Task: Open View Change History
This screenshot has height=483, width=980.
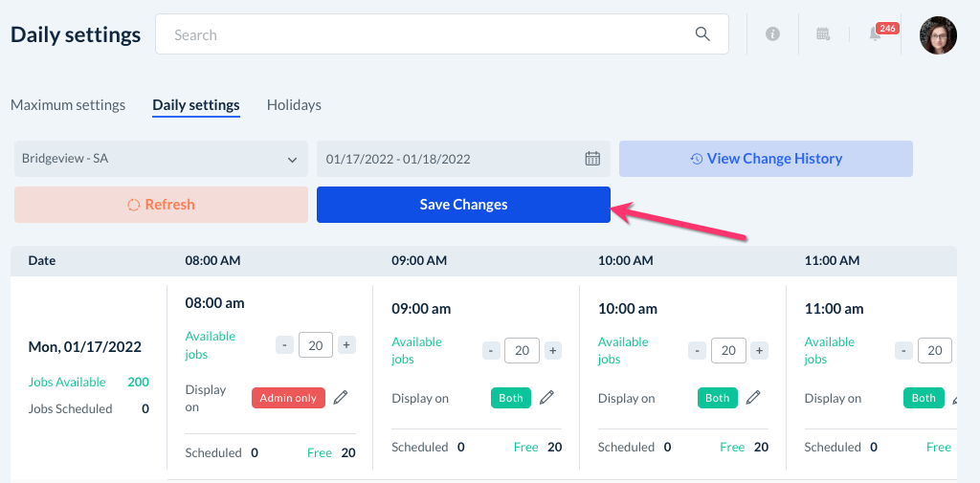Action: point(766,159)
